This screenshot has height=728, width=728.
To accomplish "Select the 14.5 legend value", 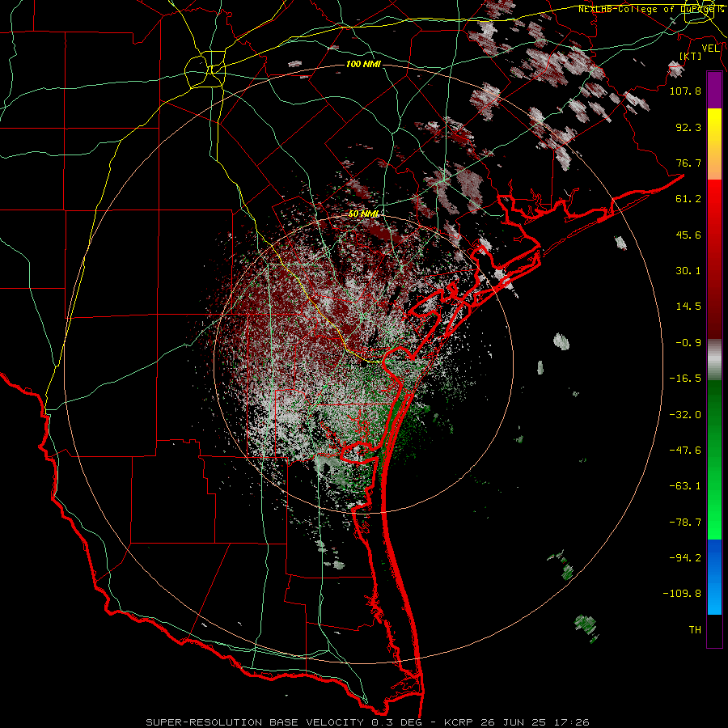I will coord(688,307).
